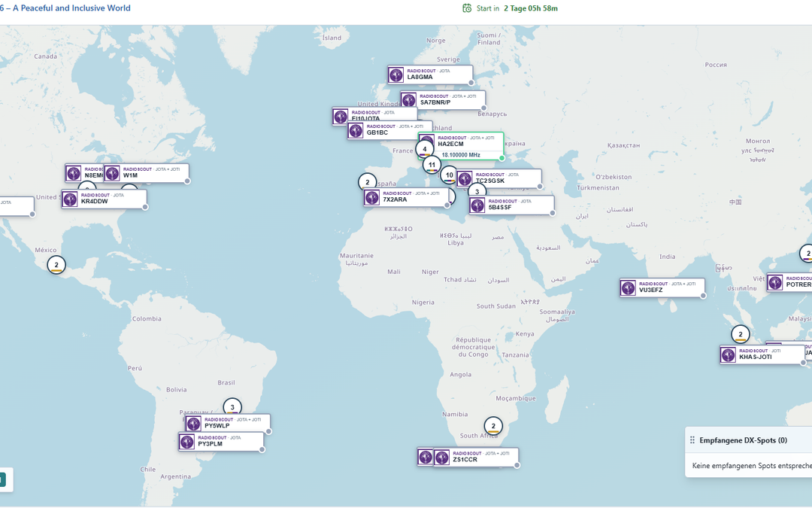Select the W1M station emblem
Image resolution: width=812 pixels, height=508 pixels.
point(112,173)
